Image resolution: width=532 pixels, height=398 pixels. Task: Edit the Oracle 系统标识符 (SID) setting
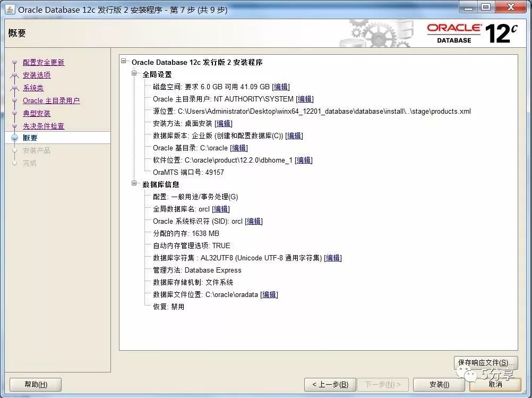click(254, 222)
